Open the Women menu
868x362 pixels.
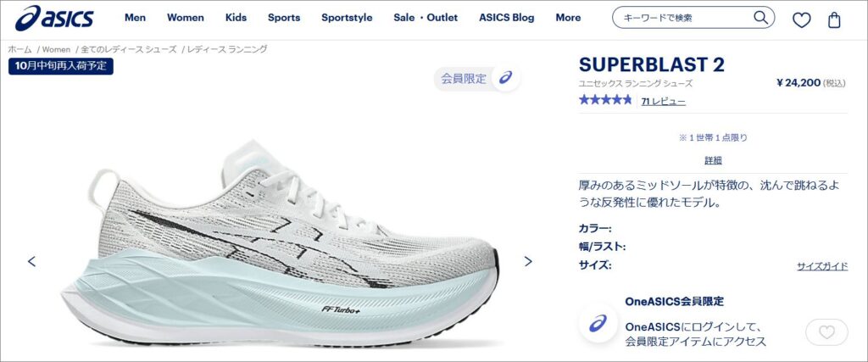pyautogui.click(x=186, y=18)
